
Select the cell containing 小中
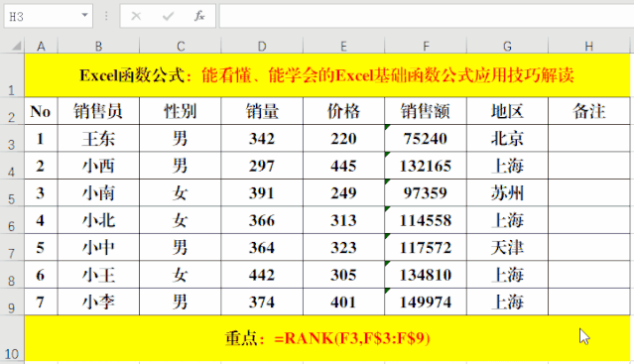pos(98,248)
